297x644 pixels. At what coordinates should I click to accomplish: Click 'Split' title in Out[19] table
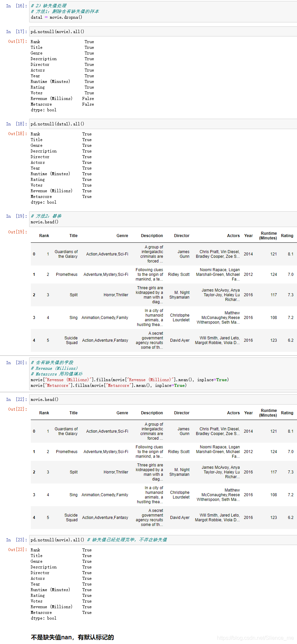[74, 295]
